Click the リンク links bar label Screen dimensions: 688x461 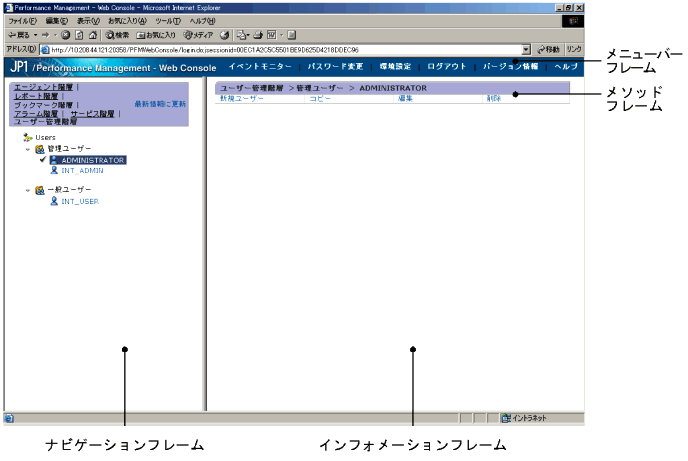click(573, 49)
